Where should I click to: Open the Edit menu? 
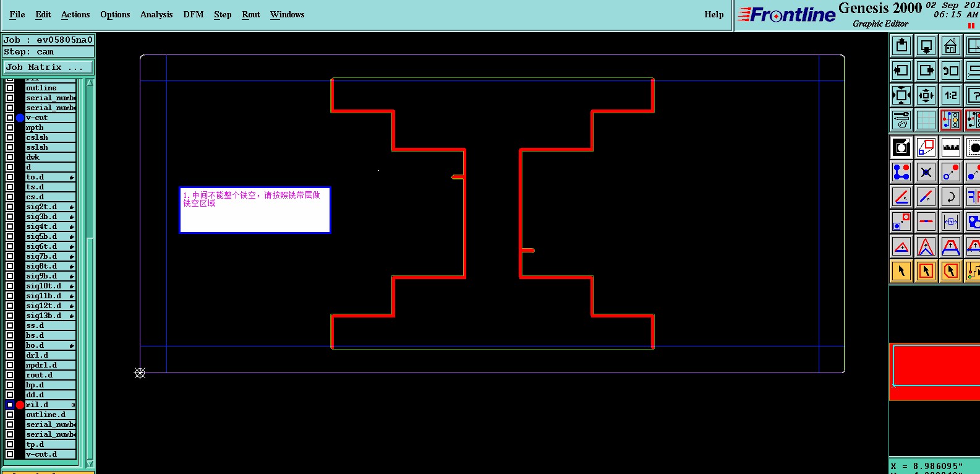43,14
